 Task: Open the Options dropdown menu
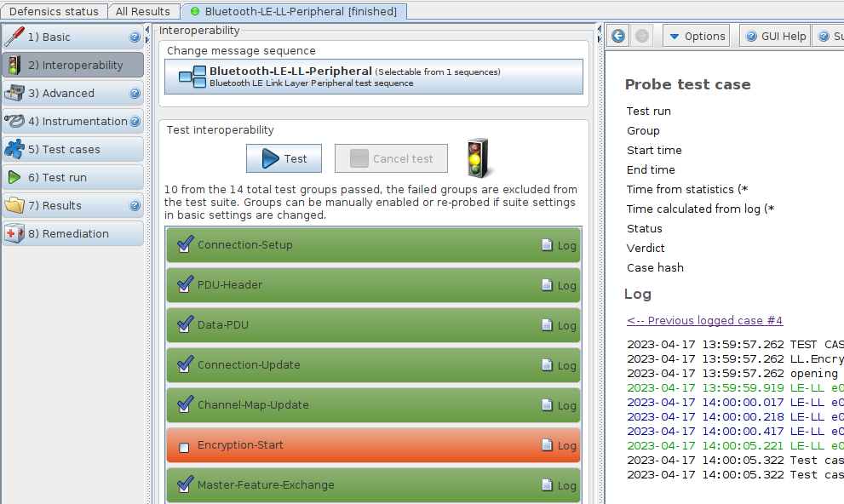pyautogui.click(x=697, y=36)
